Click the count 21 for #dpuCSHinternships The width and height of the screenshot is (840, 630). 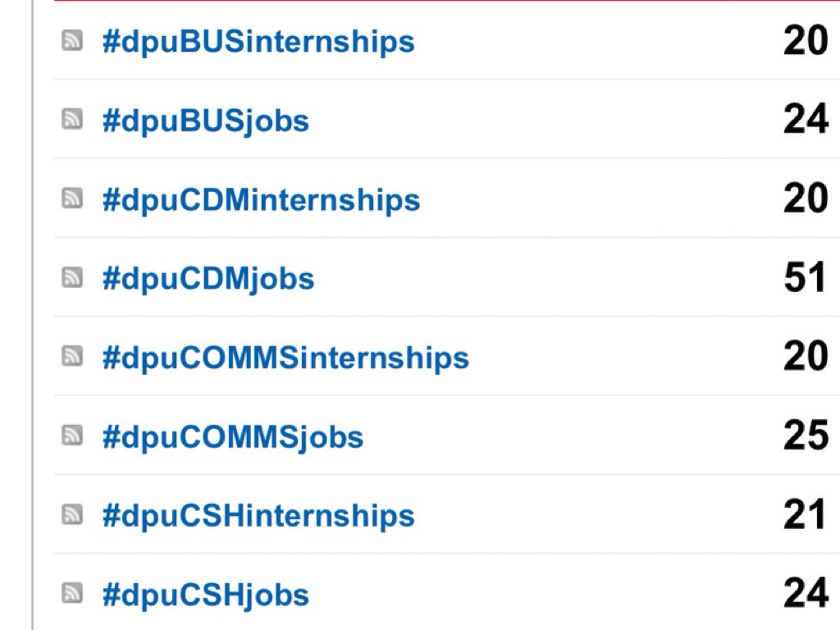click(805, 514)
